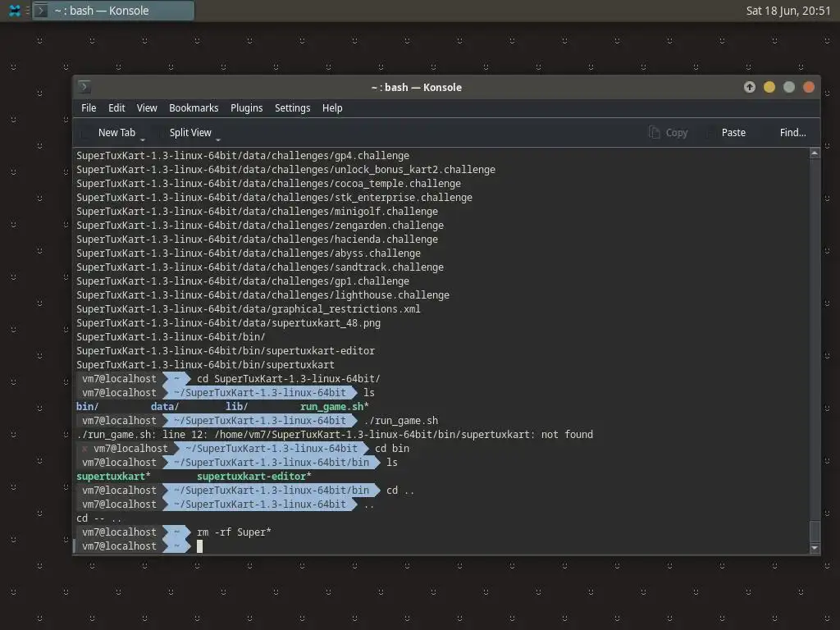Open the application launcher icon in panel
Screen dimensions: 840x630
(15, 11)
